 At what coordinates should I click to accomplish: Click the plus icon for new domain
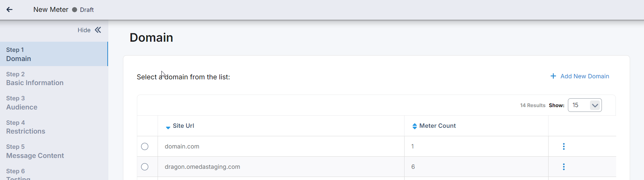pos(553,76)
